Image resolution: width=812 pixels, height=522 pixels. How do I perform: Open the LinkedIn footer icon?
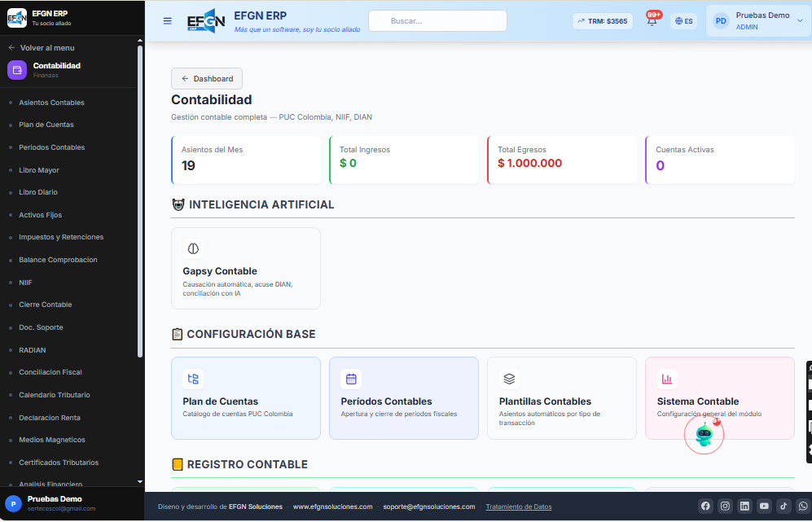744,506
